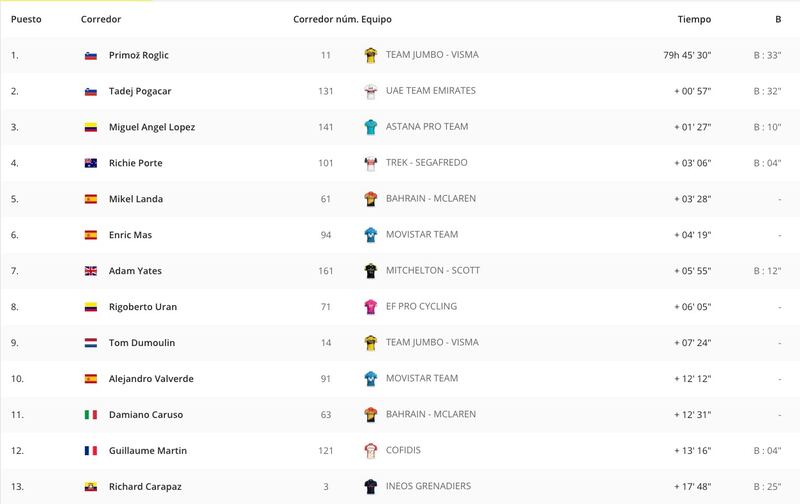The width and height of the screenshot is (800, 504).
Task: Click the Mitchelton-Scott jersey icon
Action: pyautogui.click(x=370, y=271)
